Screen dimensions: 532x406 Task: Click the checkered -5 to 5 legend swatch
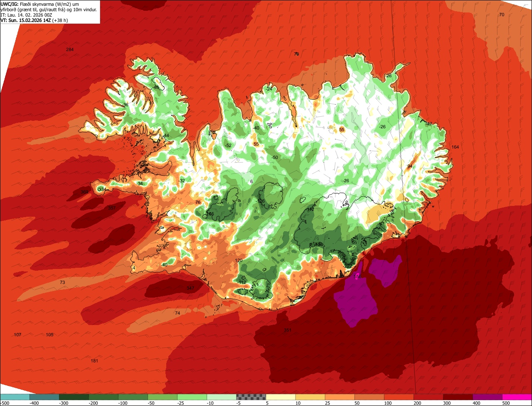[x=251, y=397]
